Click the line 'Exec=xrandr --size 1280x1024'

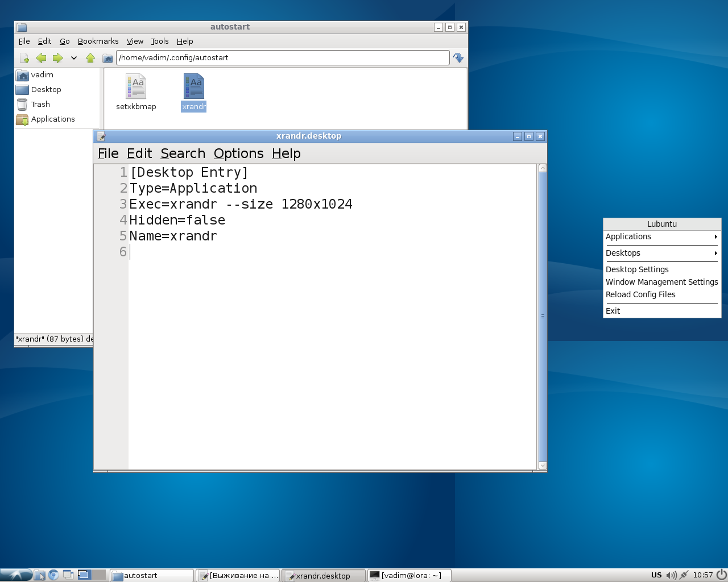[x=241, y=204]
